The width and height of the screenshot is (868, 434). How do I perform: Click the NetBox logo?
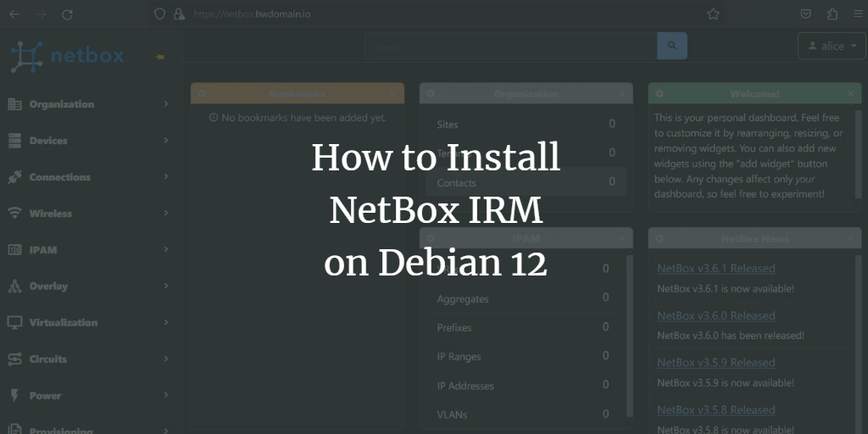[x=67, y=57]
